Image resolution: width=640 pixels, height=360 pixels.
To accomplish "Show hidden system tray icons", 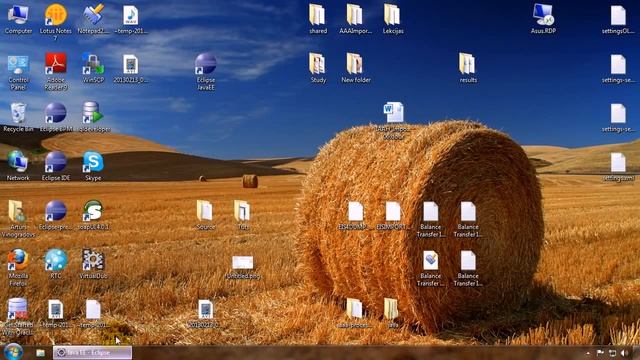I will click(588, 353).
